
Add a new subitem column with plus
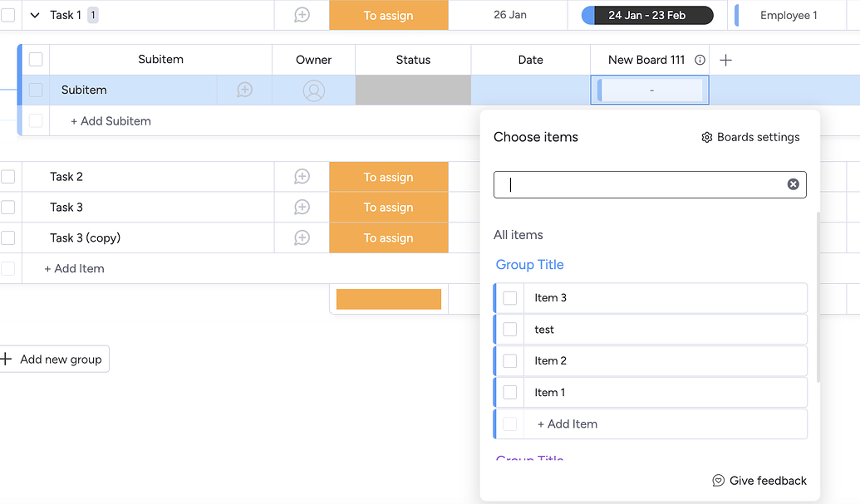point(725,60)
